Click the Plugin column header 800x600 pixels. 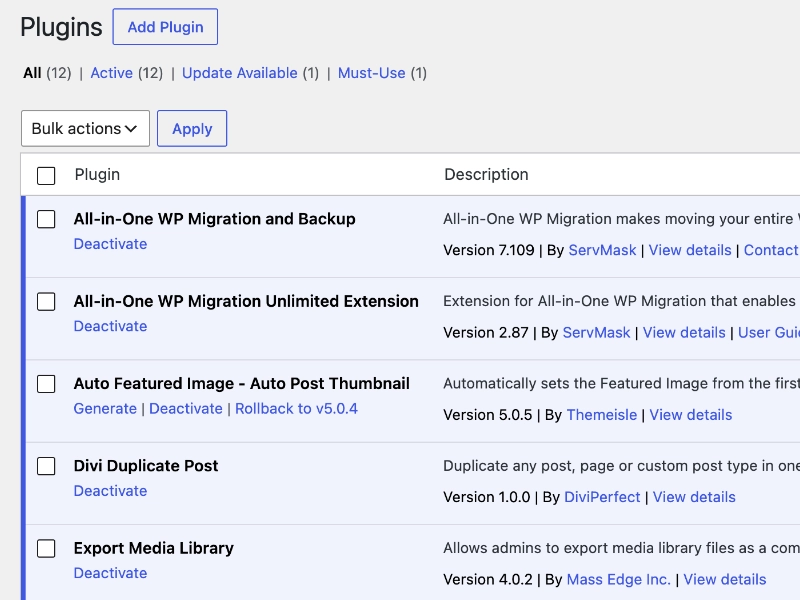97,174
